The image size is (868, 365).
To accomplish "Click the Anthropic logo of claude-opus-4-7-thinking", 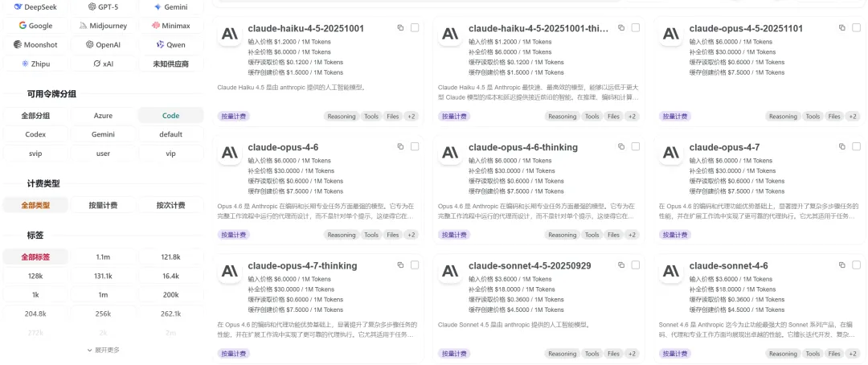I will [230, 272].
